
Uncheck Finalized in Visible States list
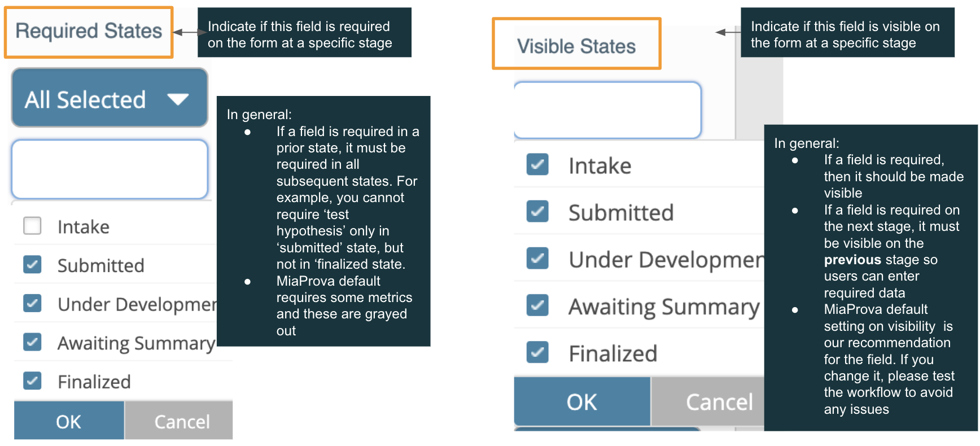tap(537, 352)
